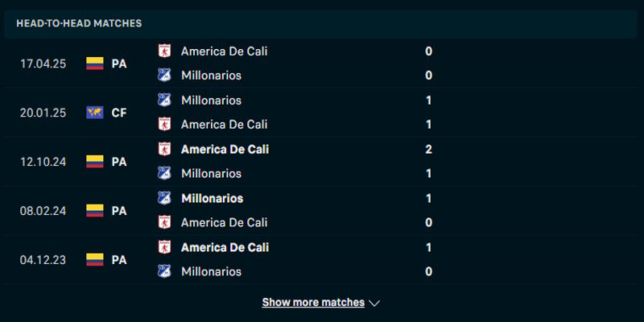
Task: Click the Head-to-Head Matches header
Action: [79, 23]
